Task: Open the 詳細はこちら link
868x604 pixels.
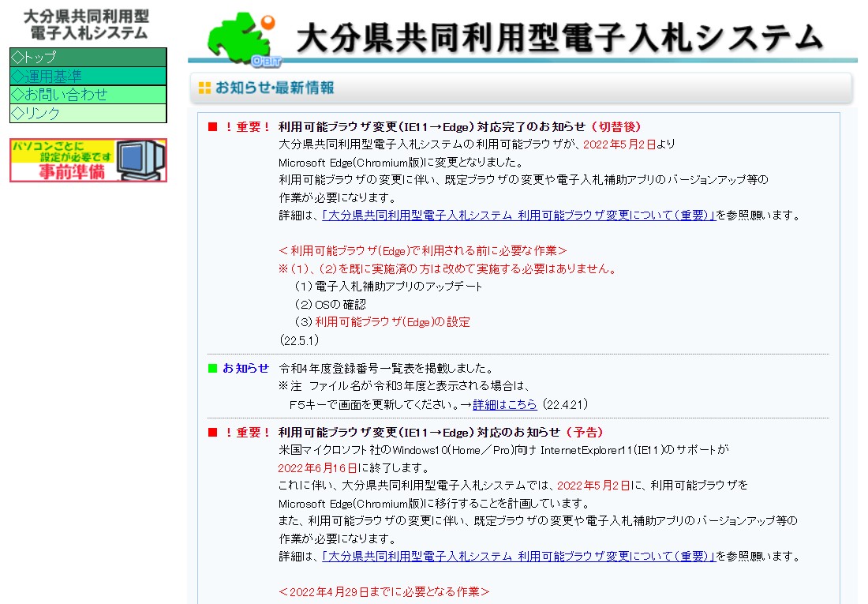Action: pos(505,404)
